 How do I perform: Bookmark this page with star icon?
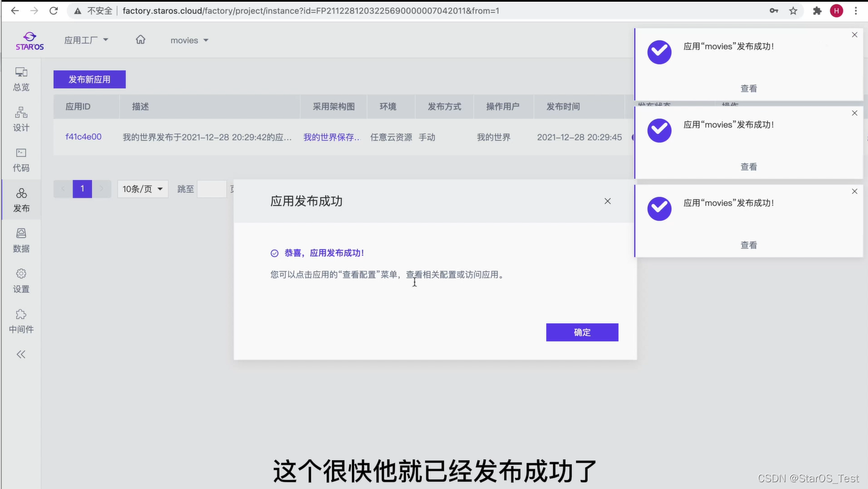[x=793, y=11]
